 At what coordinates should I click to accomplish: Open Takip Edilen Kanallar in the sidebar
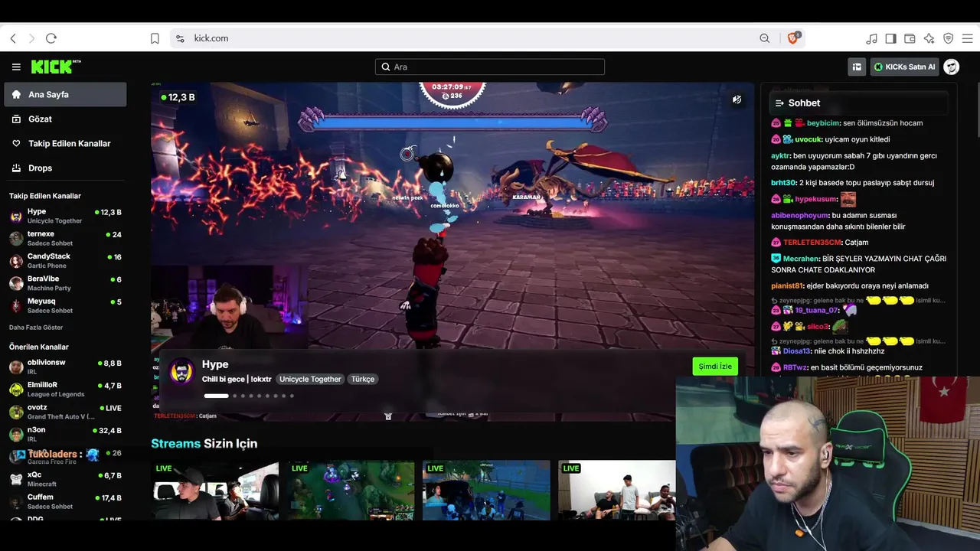(65, 144)
